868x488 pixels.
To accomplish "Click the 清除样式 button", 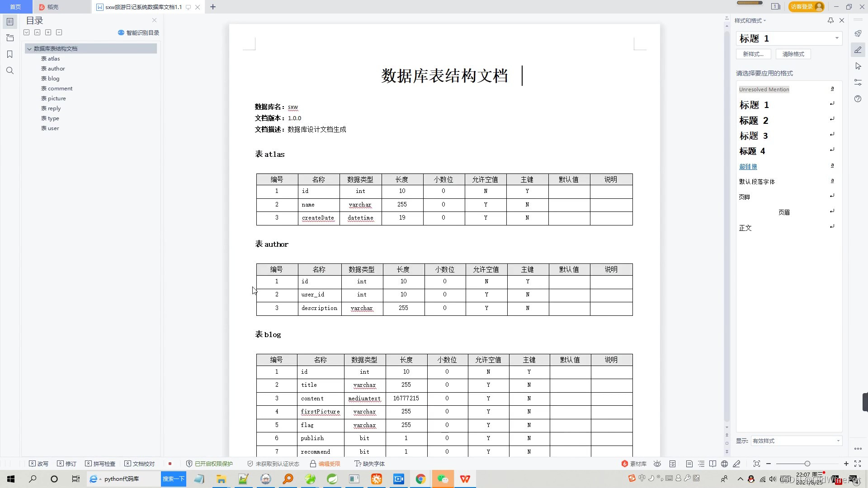I will point(793,54).
